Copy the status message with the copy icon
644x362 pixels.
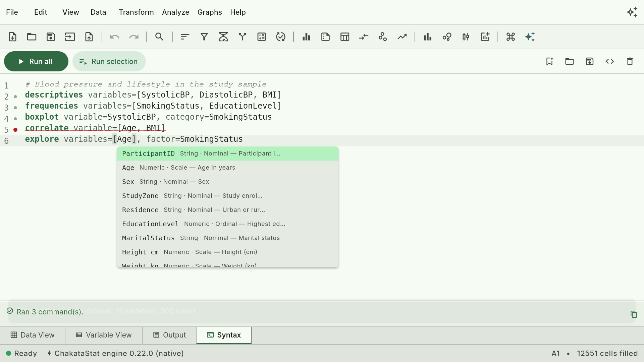pyautogui.click(x=634, y=314)
